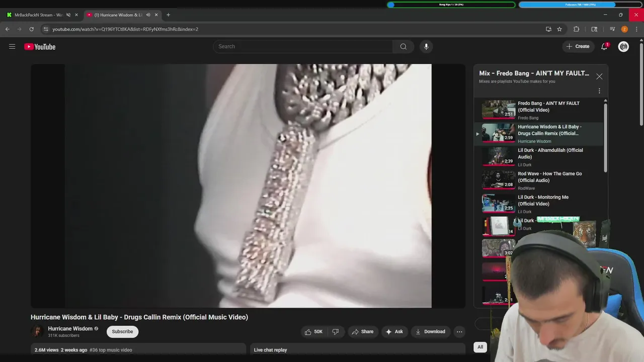Mute the Hurricane Wisdom tab audio
Viewport: 644px width, 362px height.
[x=148, y=15]
